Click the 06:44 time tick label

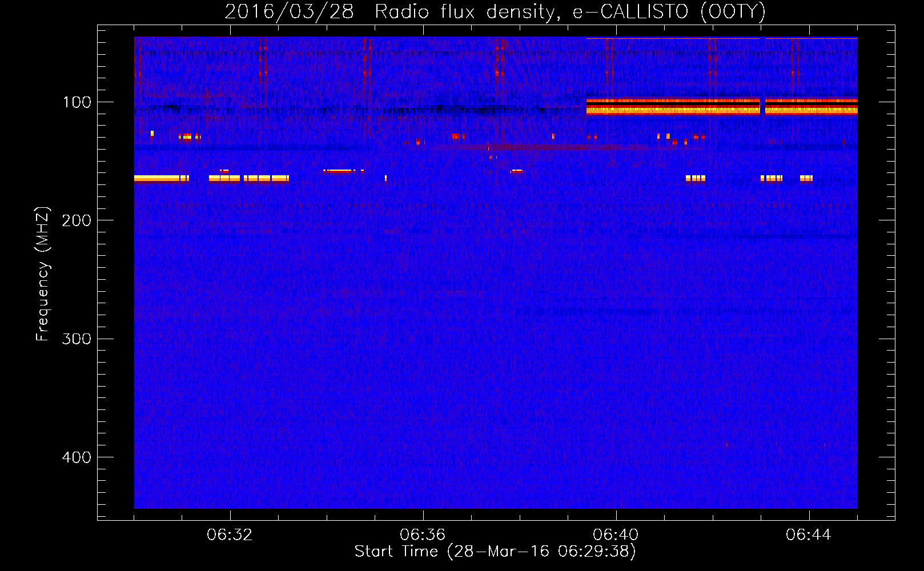[x=809, y=535]
